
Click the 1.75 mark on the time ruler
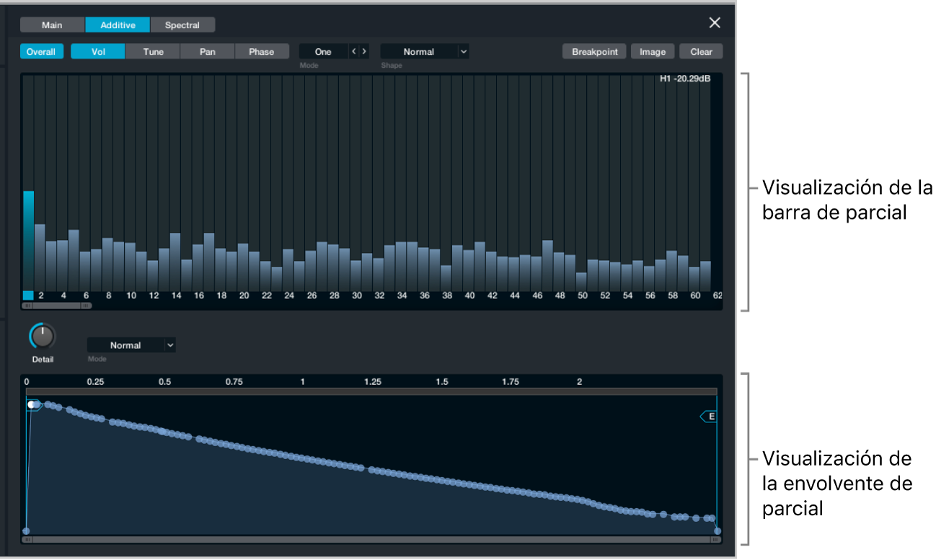click(511, 382)
